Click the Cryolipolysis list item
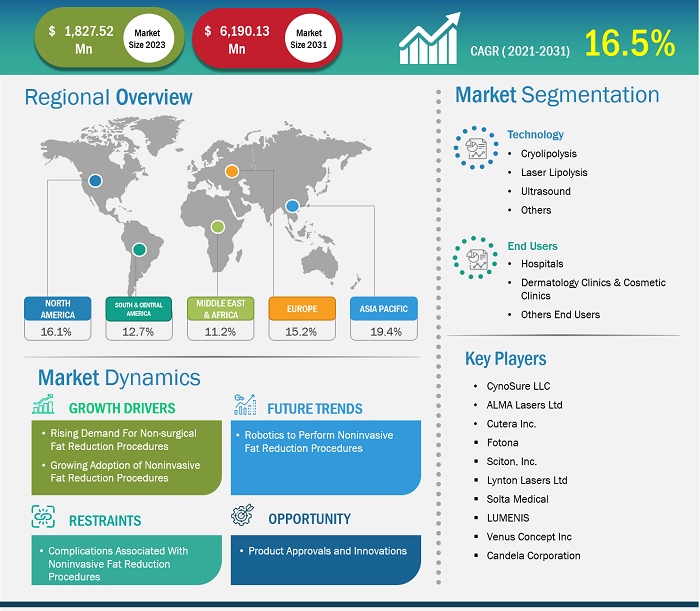The width and height of the screenshot is (700, 611). pos(549,154)
